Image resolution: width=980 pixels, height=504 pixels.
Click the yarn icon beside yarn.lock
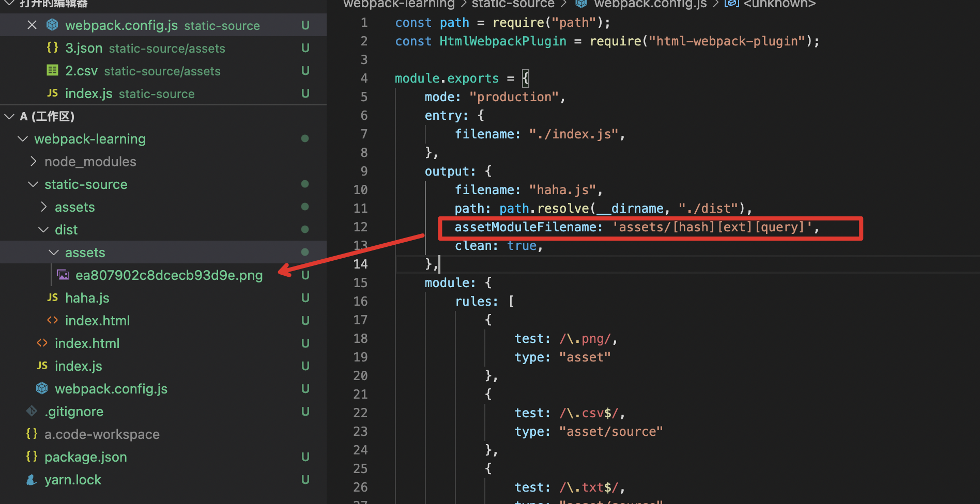[32, 479]
